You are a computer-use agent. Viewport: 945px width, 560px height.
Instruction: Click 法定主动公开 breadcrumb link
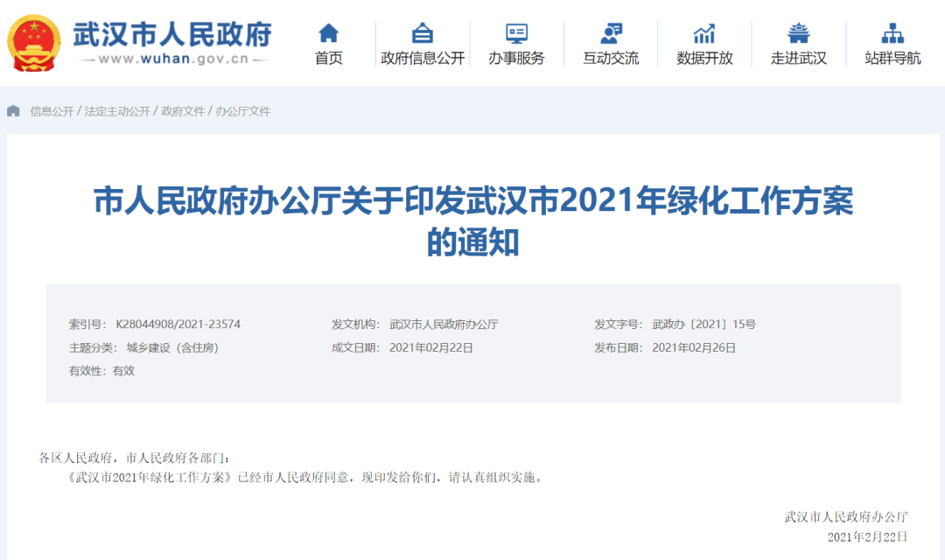[x=117, y=111]
